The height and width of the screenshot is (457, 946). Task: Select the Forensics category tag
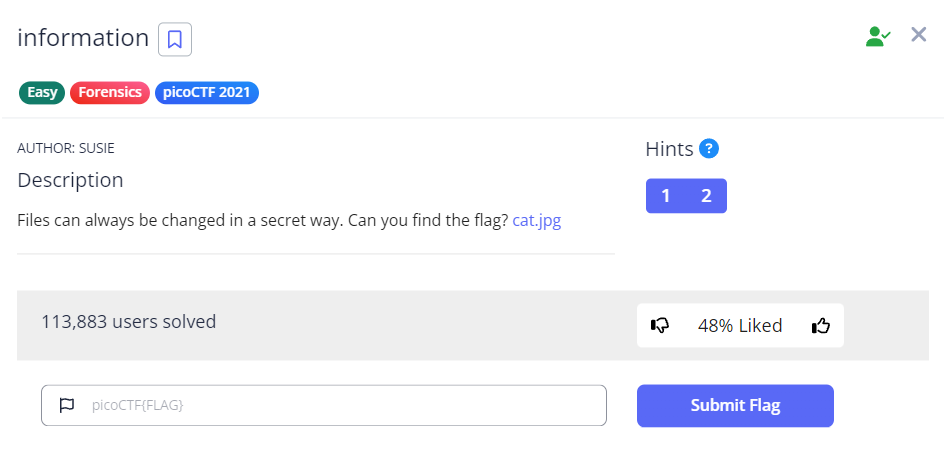tap(110, 93)
